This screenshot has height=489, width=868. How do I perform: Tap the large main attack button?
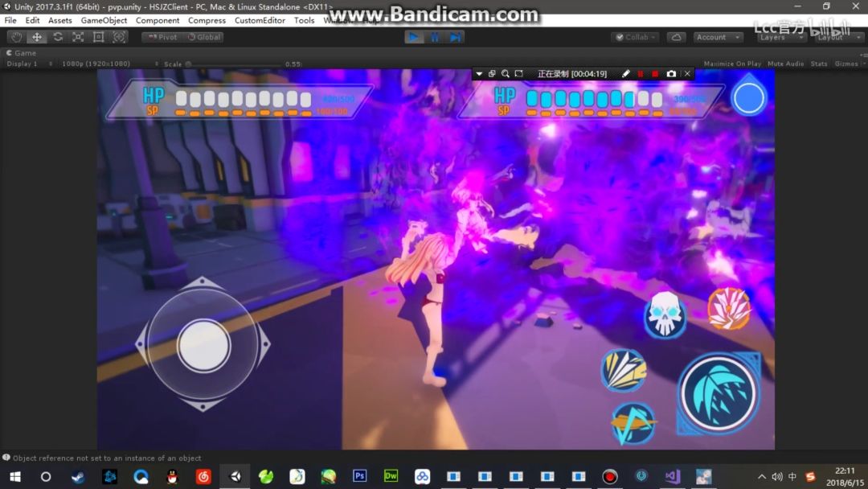(x=719, y=394)
